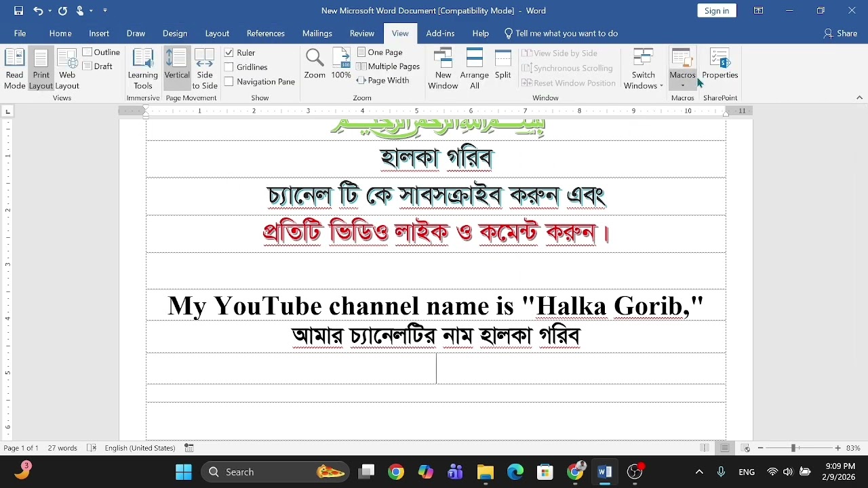Viewport: 868px width, 488px height.
Task: Uncheck the Ruler checkbox
Action: click(x=229, y=53)
